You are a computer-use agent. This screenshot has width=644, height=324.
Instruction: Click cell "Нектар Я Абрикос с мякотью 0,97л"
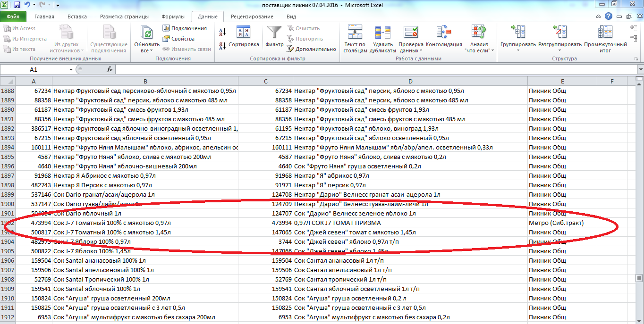(145, 175)
